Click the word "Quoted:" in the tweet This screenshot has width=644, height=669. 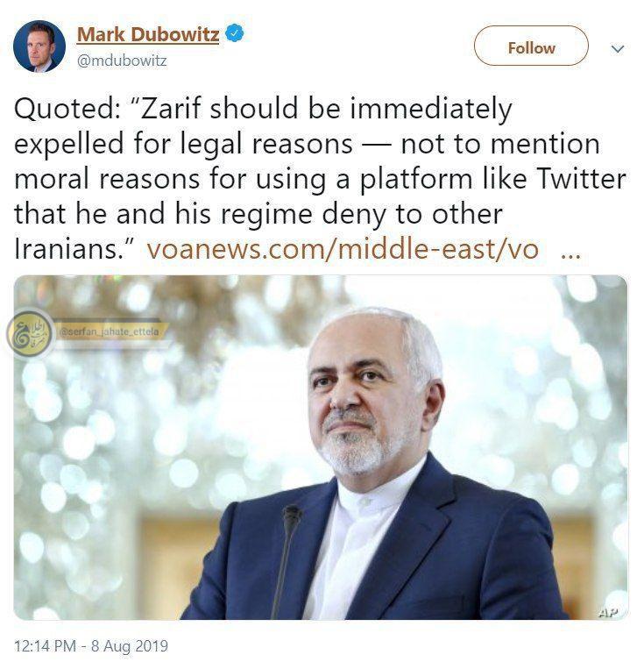pyautogui.click(x=67, y=109)
